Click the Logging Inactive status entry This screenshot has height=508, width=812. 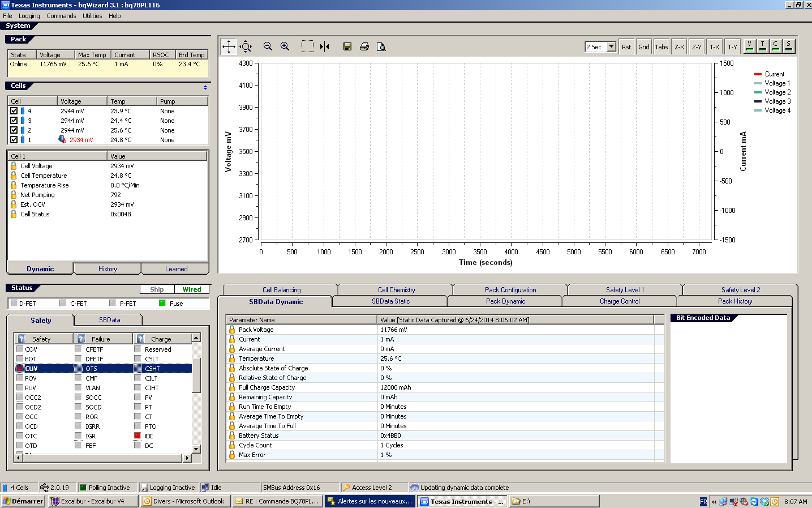point(168,488)
